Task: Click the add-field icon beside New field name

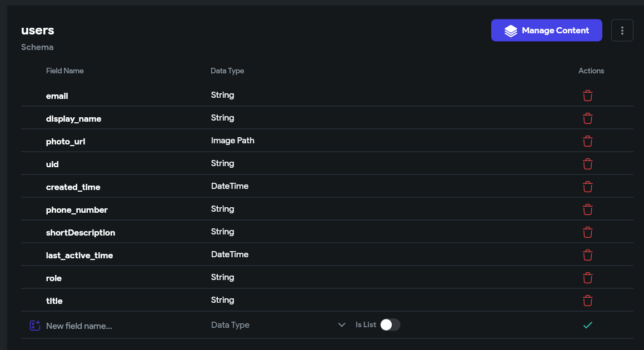Action: (35, 326)
